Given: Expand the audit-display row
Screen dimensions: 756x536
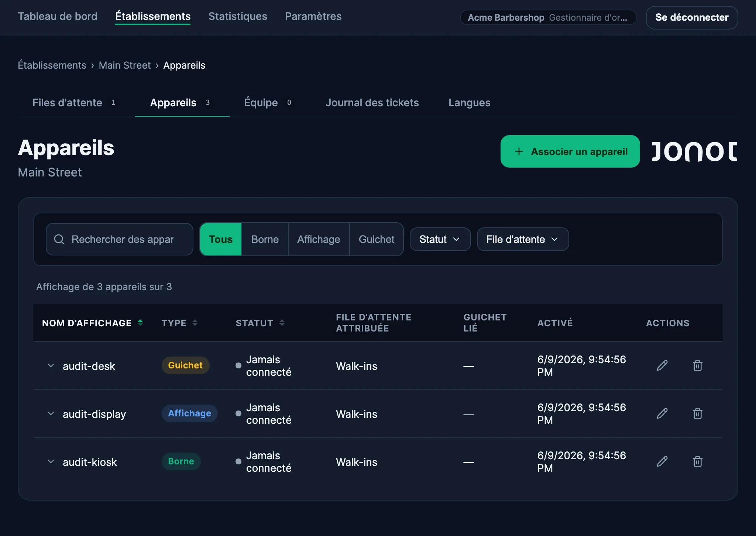Looking at the screenshot, I should coord(51,413).
